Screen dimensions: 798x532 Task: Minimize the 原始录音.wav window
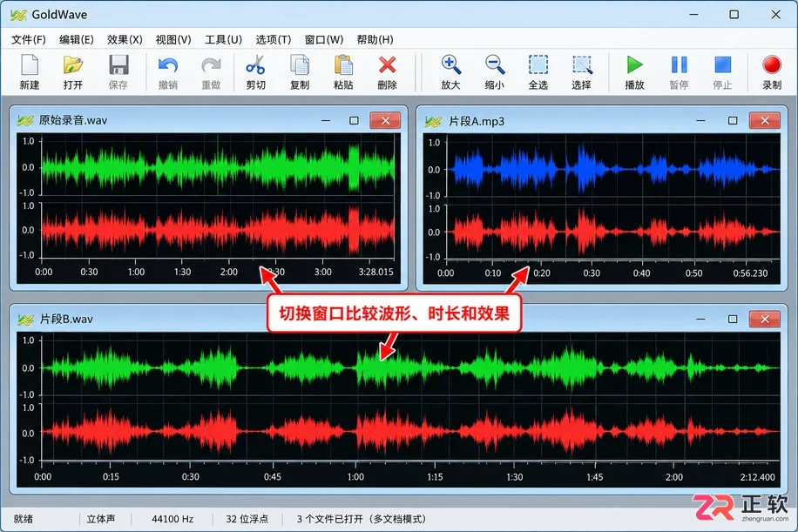tap(326, 120)
